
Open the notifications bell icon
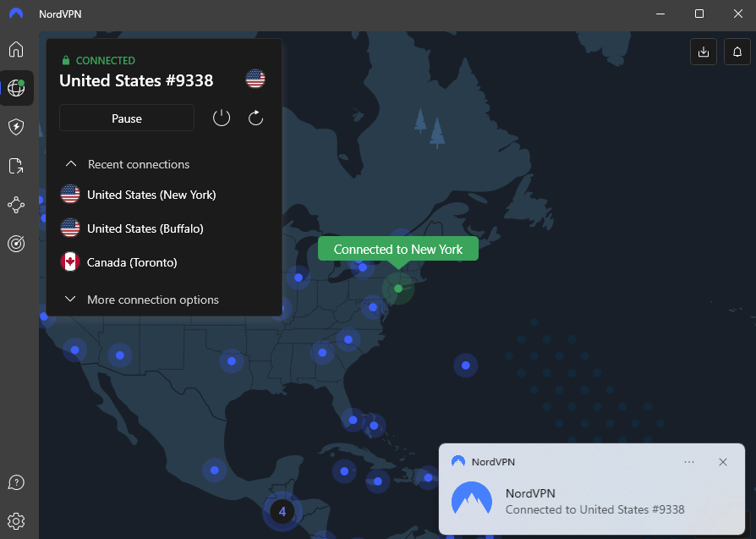click(737, 52)
